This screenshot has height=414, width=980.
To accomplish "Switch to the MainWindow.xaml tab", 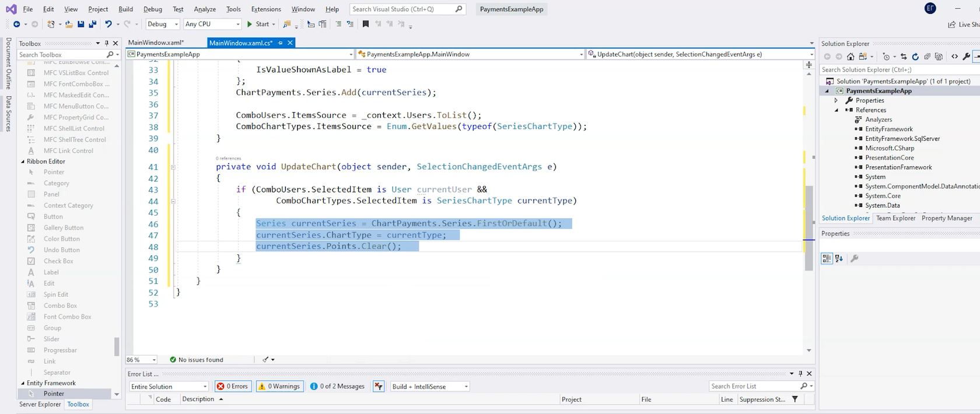I will coord(156,43).
